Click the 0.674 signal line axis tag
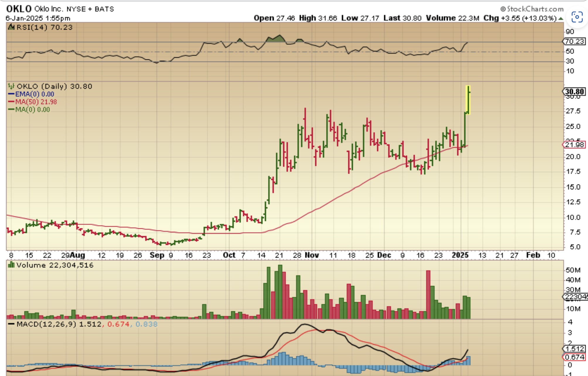This screenshot has width=588, height=376. [x=574, y=357]
